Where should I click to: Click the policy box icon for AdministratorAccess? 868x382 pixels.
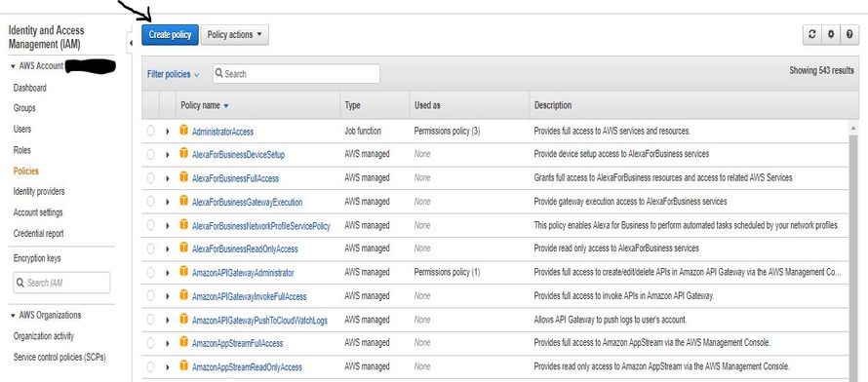[x=183, y=131]
